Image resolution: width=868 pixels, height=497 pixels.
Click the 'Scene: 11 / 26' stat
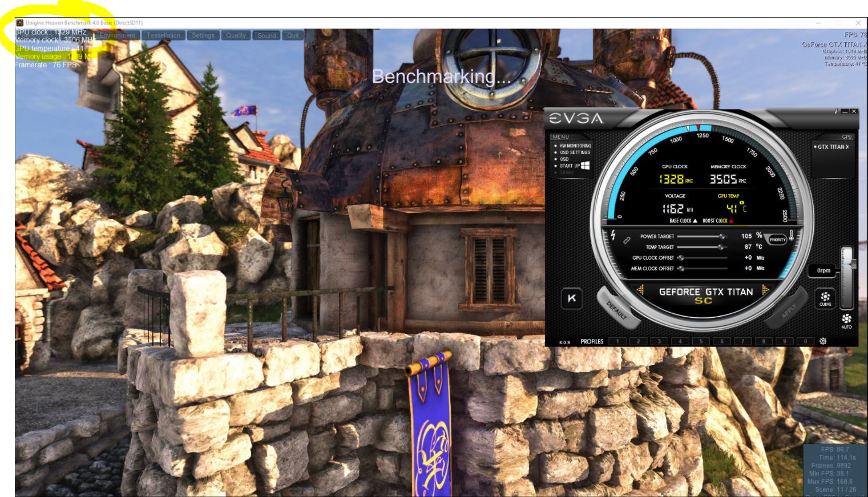click(835, 490)
